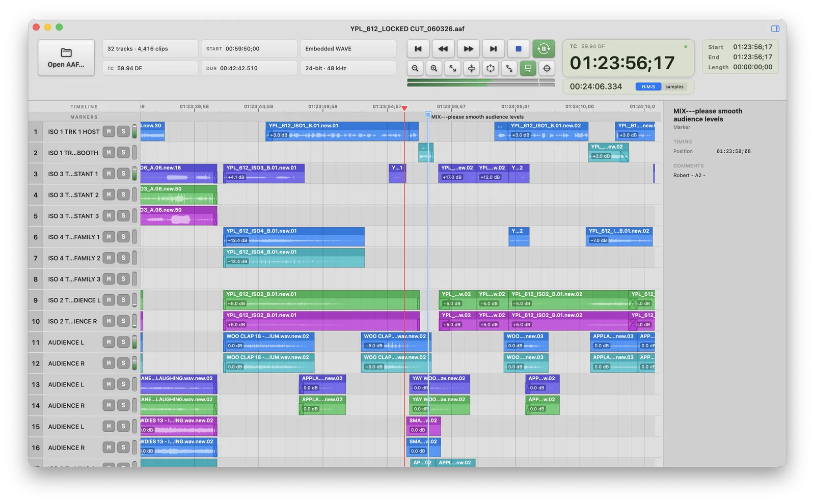Click the −7.0 dB gain badge on track 6
The width and height of the screenshot is (815, 504).
[x=598, y=240]
